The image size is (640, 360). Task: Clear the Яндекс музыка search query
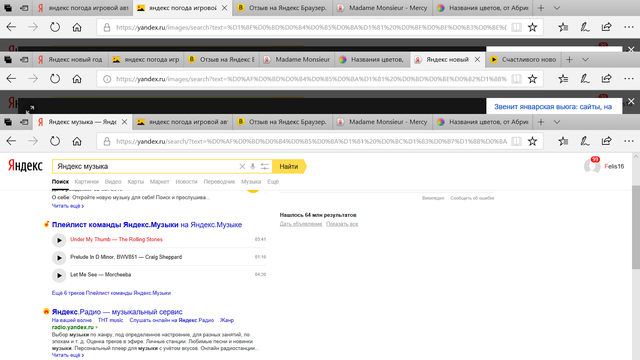(242, 166)
